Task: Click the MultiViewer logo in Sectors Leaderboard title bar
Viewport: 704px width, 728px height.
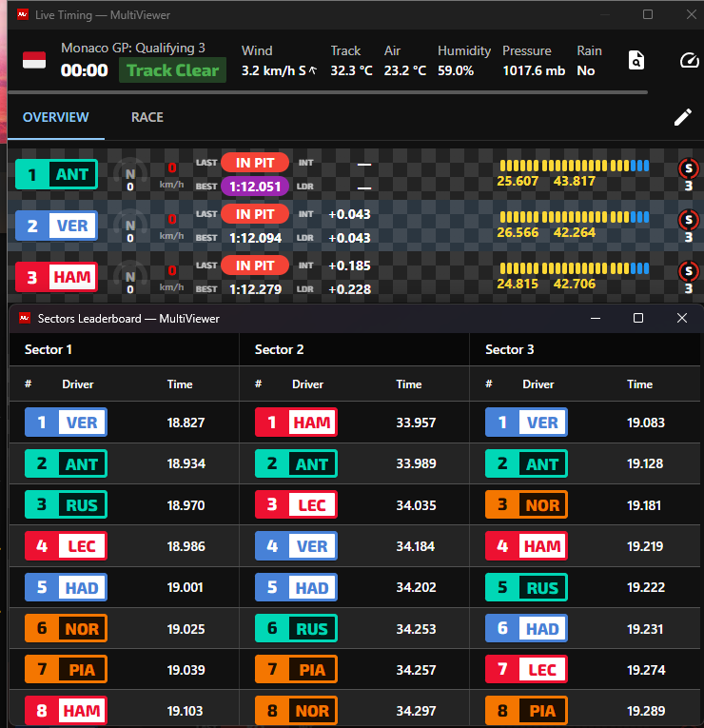Action: [x=25, y=319]
